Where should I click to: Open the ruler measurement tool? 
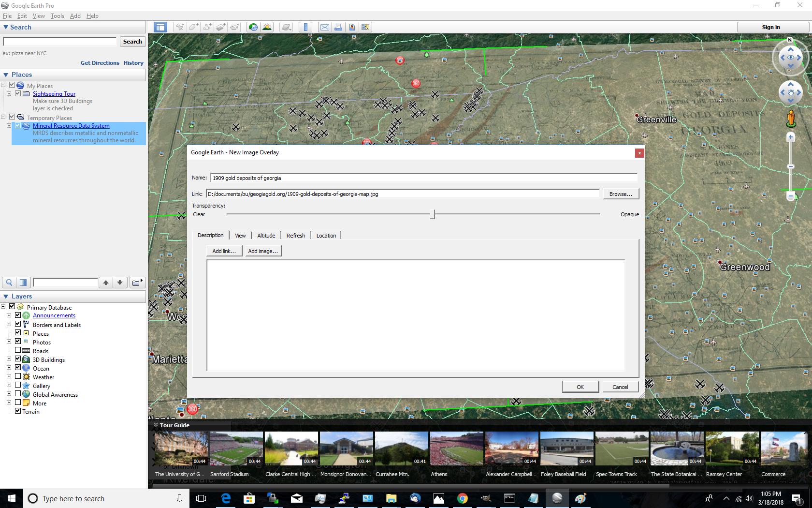pos(305,27)
